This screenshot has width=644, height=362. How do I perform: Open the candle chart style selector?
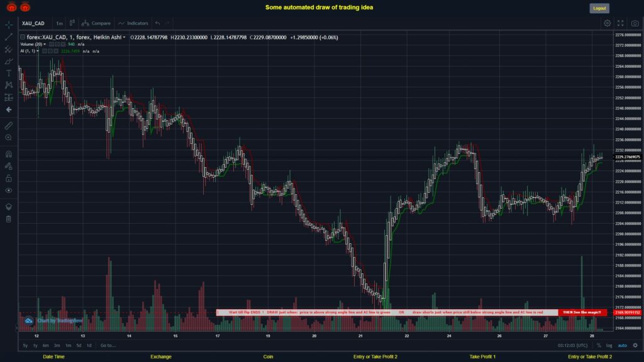coord(72,23)
